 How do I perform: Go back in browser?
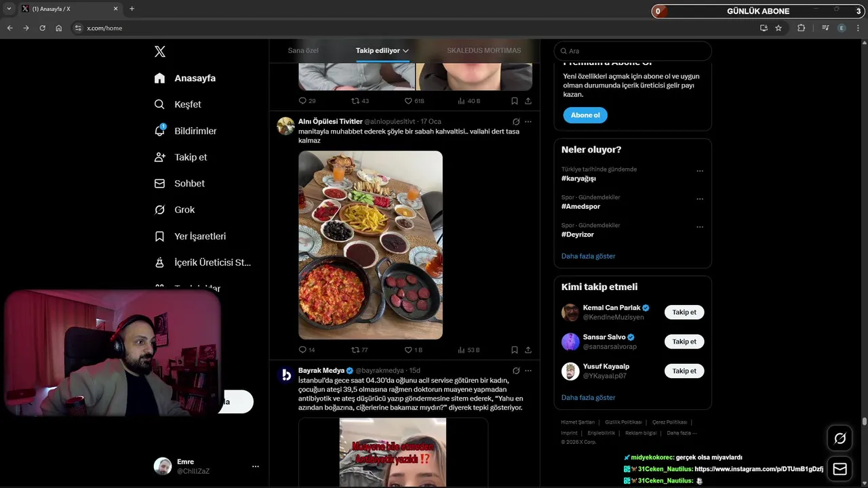click(9, 28)
